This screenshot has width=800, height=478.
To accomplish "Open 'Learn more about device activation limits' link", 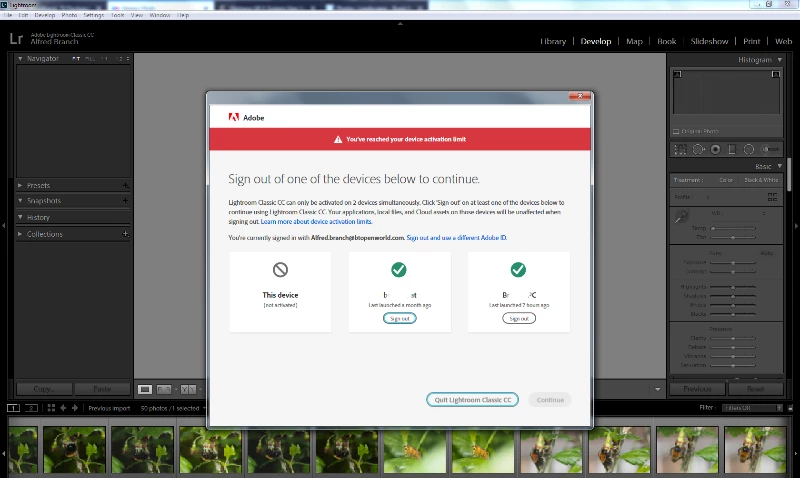I will click(x=316, y=221).
